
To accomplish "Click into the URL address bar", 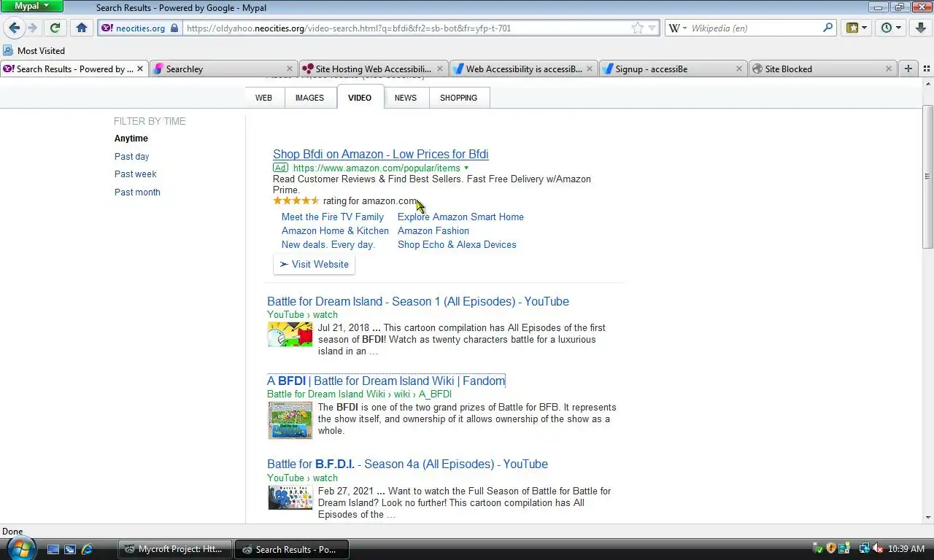I will pos(405,28).
